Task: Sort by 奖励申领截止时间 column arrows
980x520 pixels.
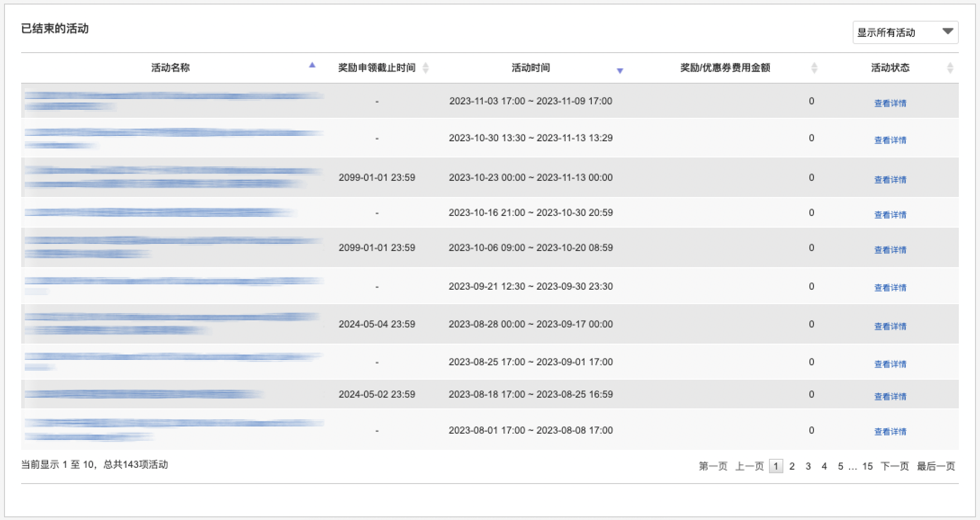Action: coord(426,68)
